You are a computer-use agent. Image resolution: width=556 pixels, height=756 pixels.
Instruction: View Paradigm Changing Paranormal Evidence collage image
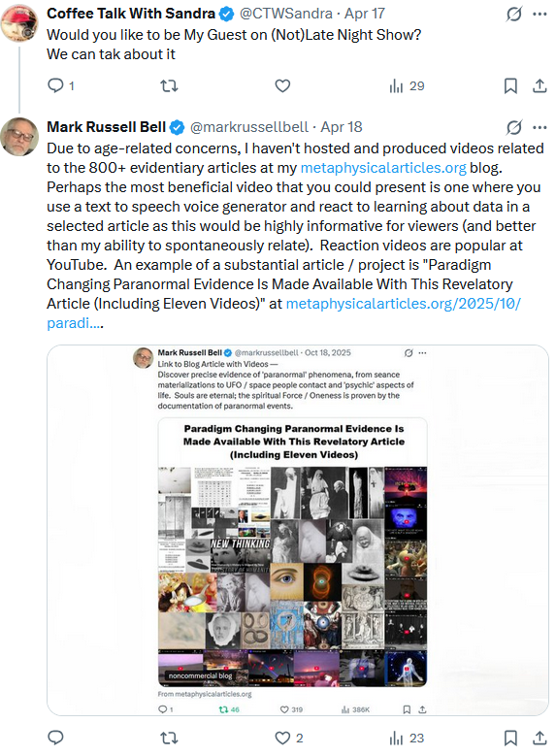tap(293, 552)
